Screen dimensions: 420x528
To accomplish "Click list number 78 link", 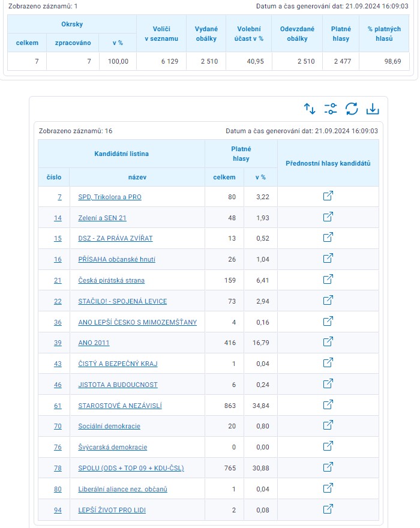I will pos(58,468).
